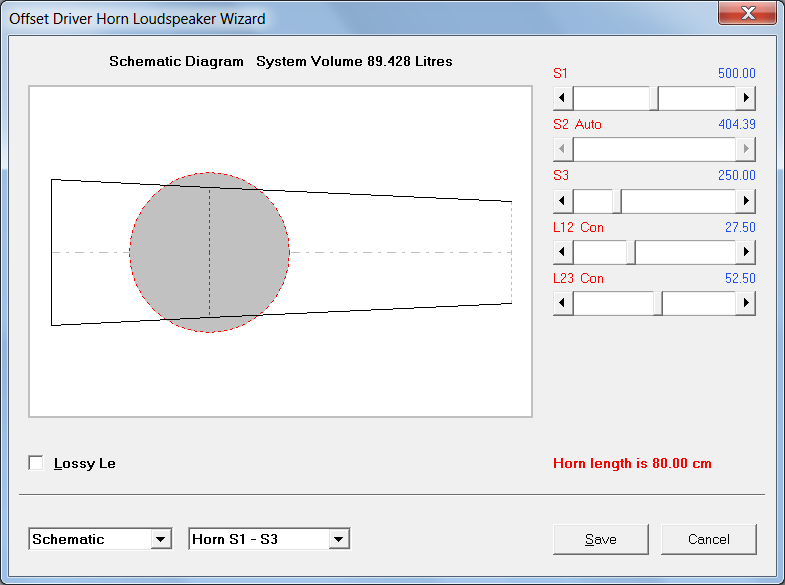Click the L23 Con slider thumb
This screenshot has width=785, height=585.
658,303
